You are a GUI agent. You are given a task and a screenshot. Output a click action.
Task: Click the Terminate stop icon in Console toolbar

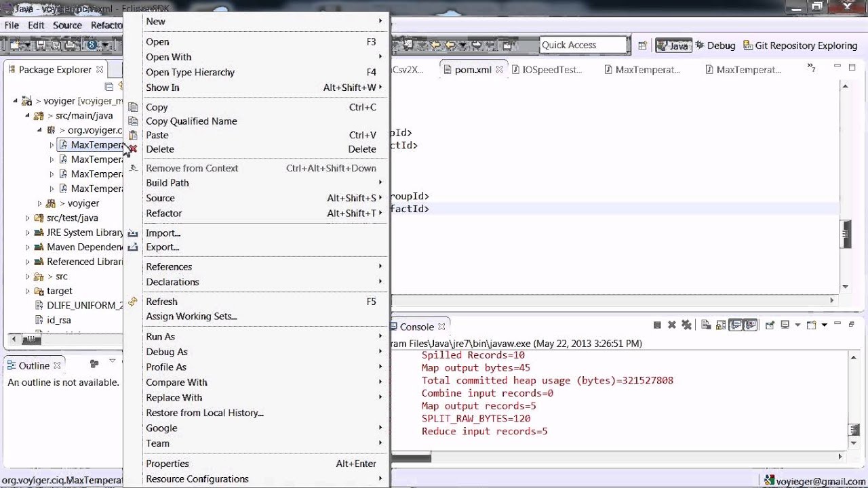(x=657, y=325)
